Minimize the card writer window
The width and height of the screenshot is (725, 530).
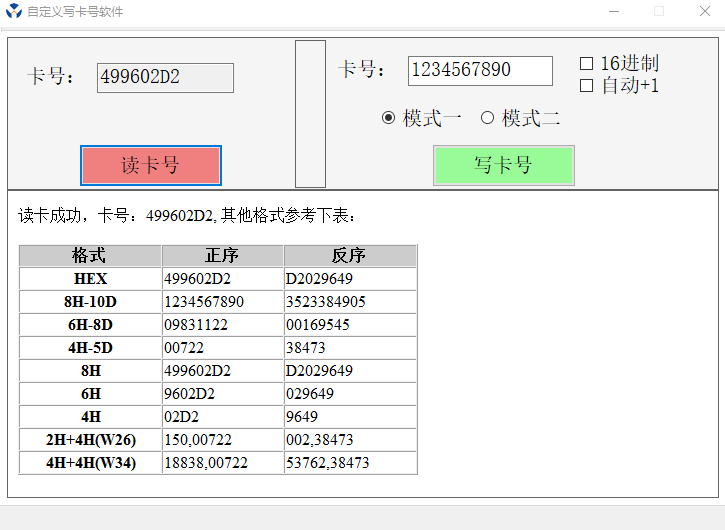click(612, 12)
